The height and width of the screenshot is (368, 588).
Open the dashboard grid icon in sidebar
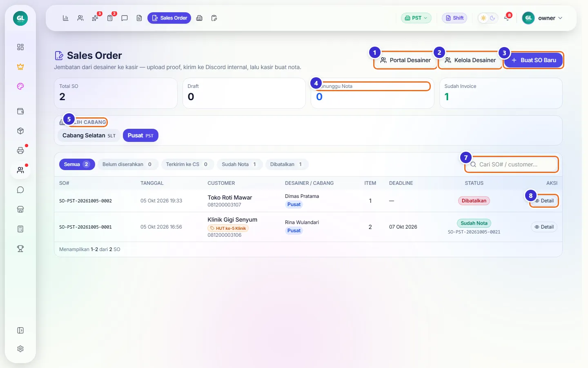coord(20,47)
